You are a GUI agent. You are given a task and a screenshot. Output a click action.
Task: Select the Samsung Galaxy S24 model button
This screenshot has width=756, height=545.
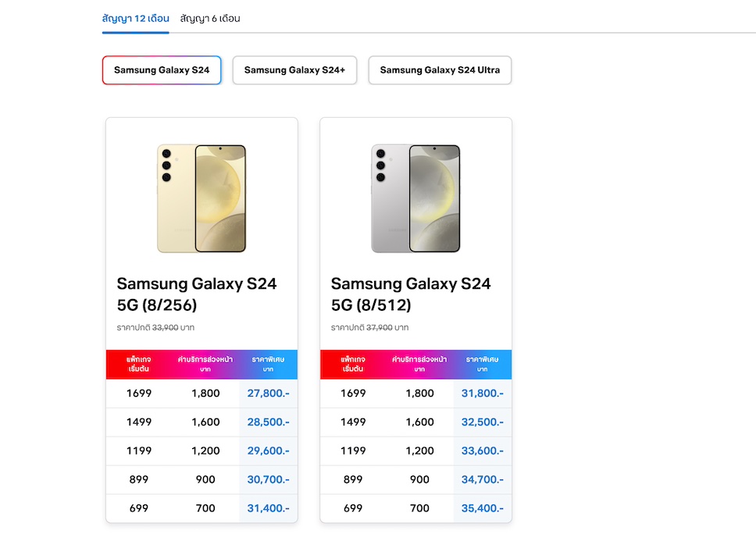tap(162, 70)
